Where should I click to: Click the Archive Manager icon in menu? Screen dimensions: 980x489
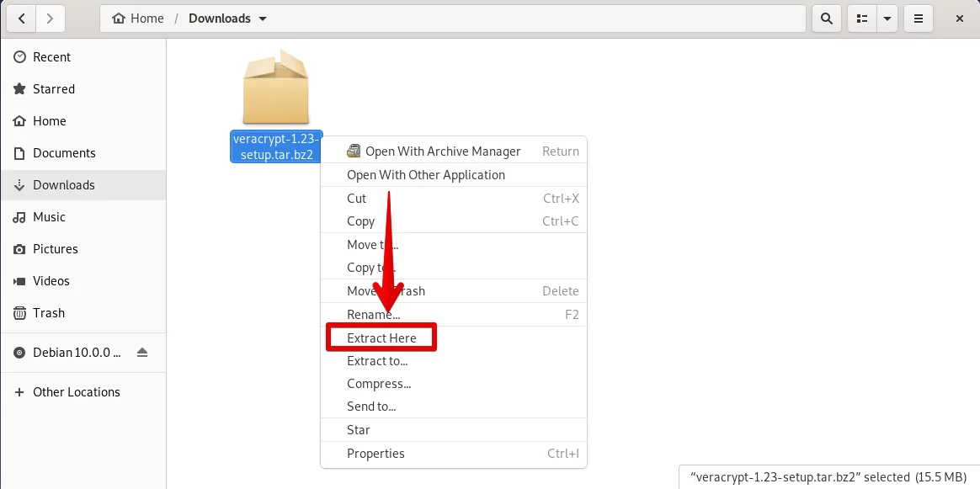point(354,151)
